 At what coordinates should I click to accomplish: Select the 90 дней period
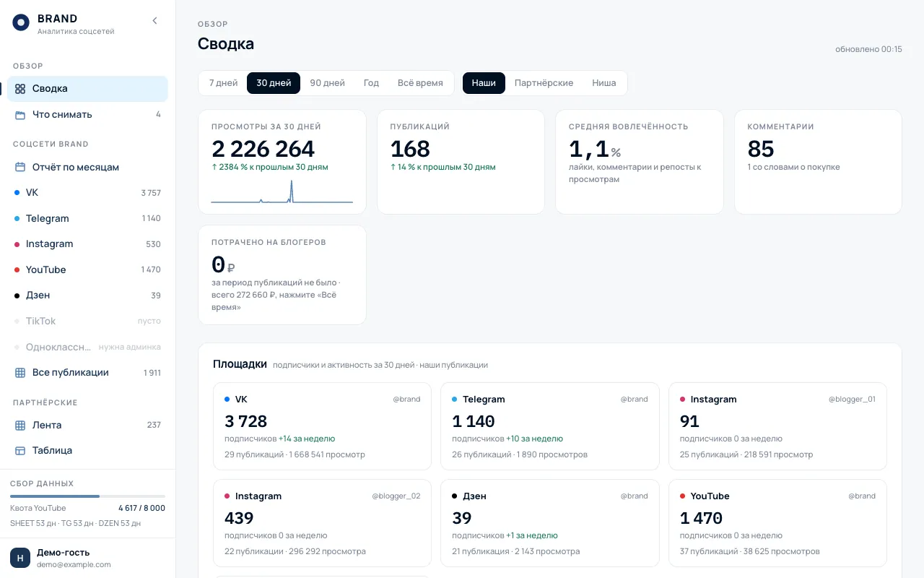(328, 83)
